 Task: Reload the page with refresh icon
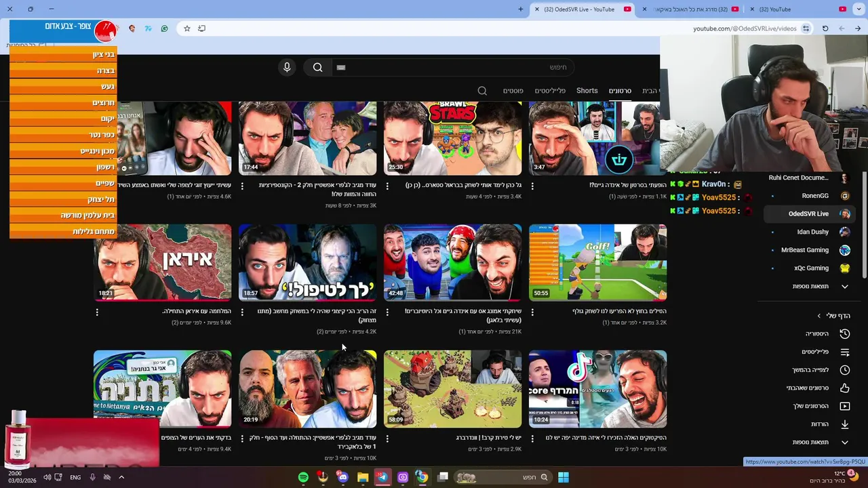pyautogui.click(x=825, y=28)
